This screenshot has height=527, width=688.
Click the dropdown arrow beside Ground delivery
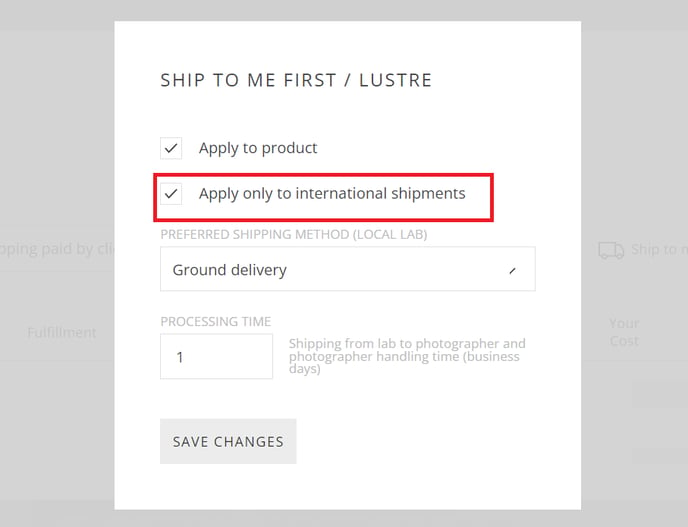tap(512, 271)
